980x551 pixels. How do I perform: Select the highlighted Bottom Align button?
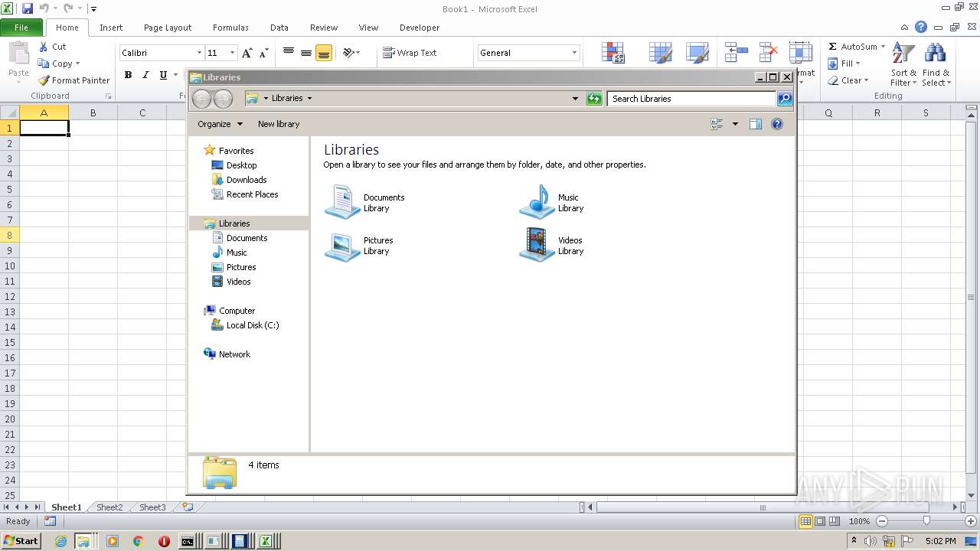point(324,53)
